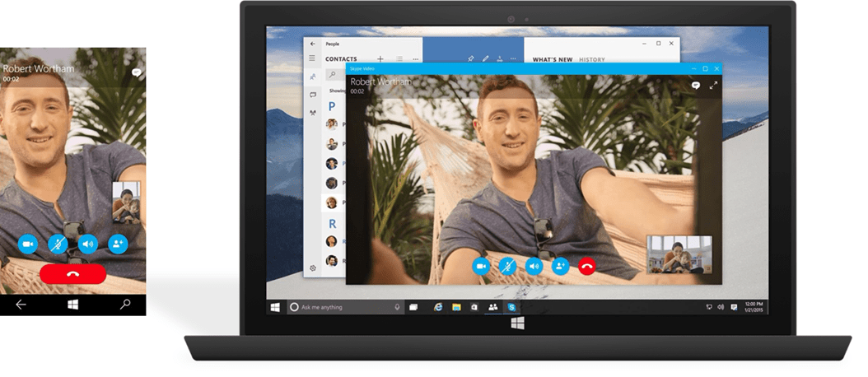Mute the microphone in laptop Skype call
The height and width of the screenshot is (377, 868).
tap(508, 266)
